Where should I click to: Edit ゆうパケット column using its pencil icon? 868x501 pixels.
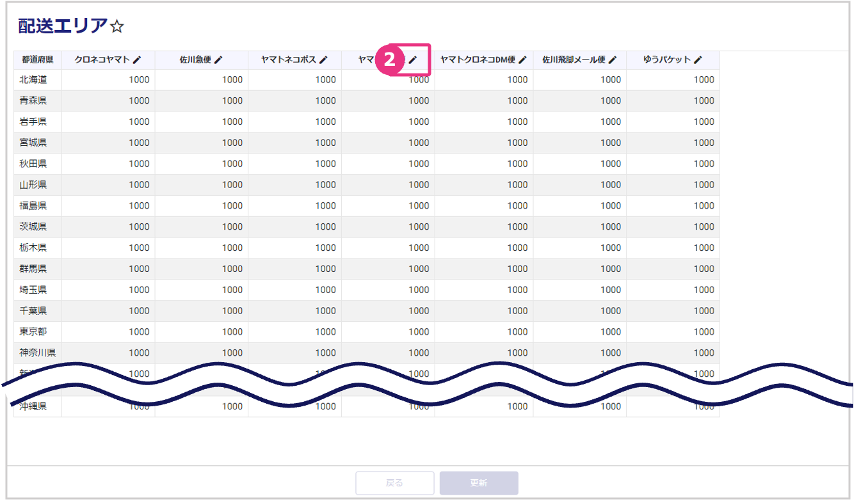698,60
